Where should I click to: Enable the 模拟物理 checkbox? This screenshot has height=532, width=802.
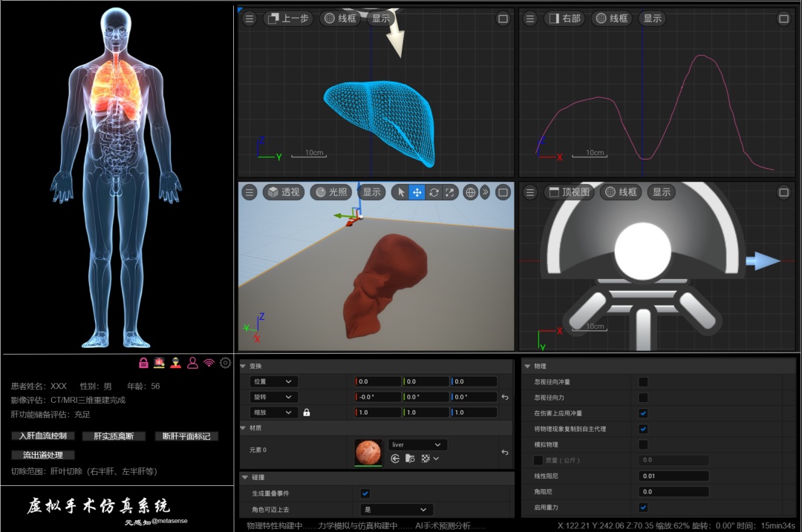pyautogui.click(x=643, y=444)
